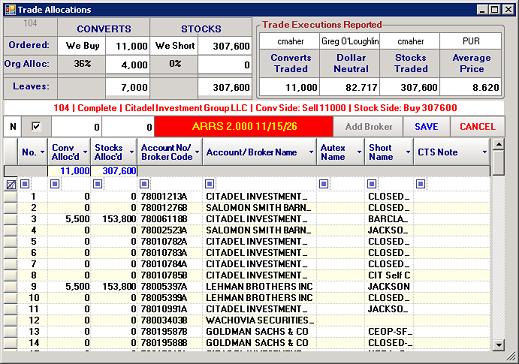Click Converts Traded value 11,000

click(290, 88)
